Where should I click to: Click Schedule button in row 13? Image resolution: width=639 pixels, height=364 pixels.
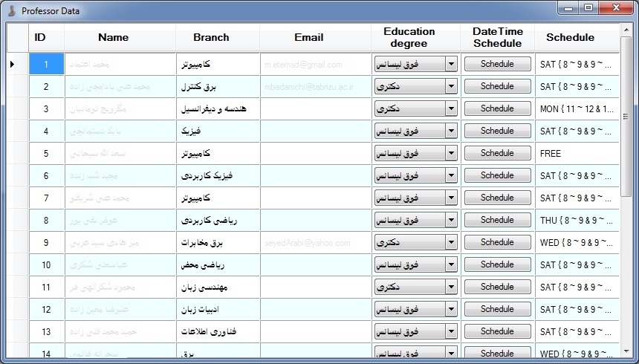(497, 331)
